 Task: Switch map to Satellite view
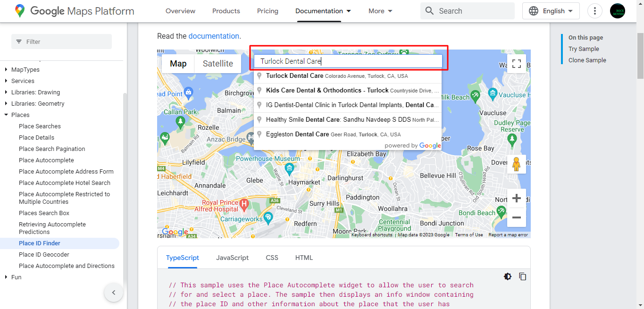pos(218,64)
